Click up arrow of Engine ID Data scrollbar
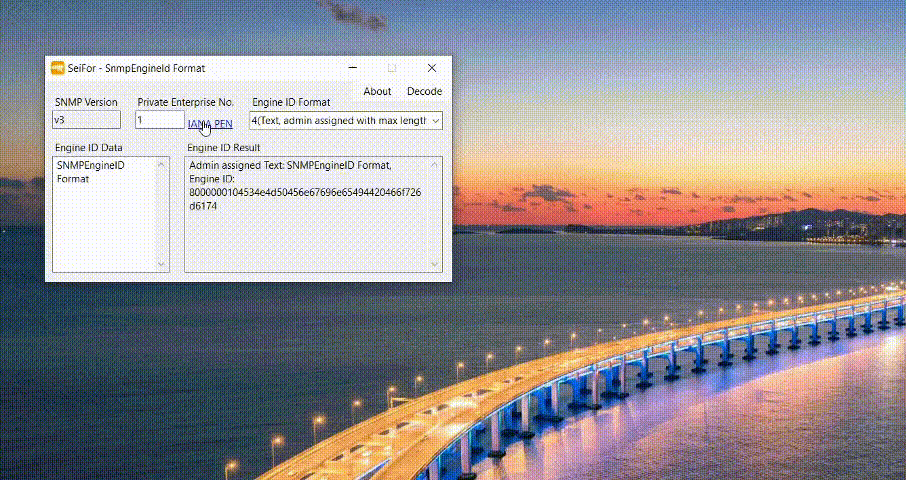This screenshot has width=906, height=480. (161, 165)
